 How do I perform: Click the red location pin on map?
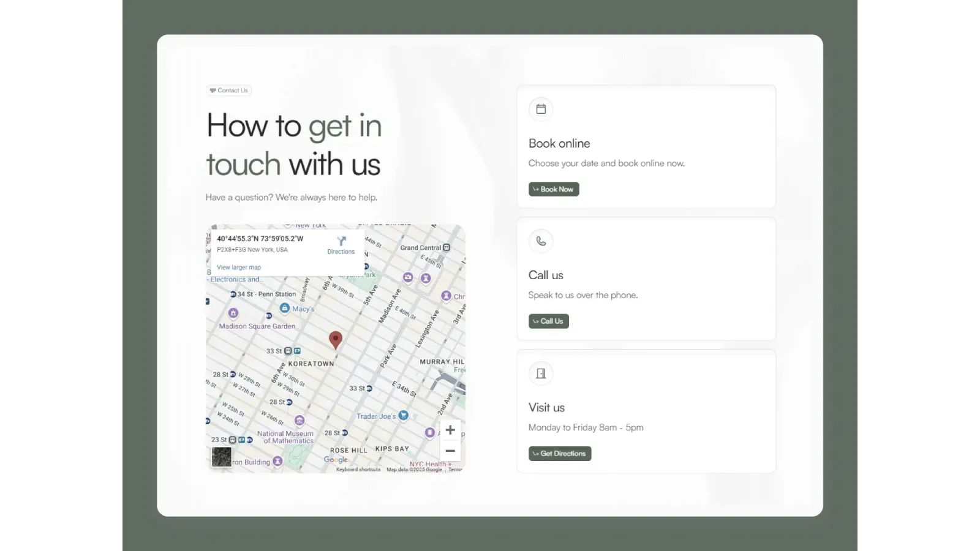coord(335,340)
